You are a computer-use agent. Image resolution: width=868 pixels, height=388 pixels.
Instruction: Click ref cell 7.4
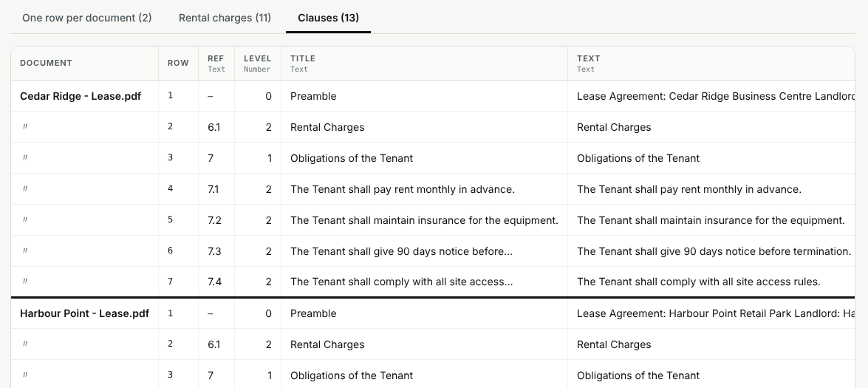click(x=215, y=282)
